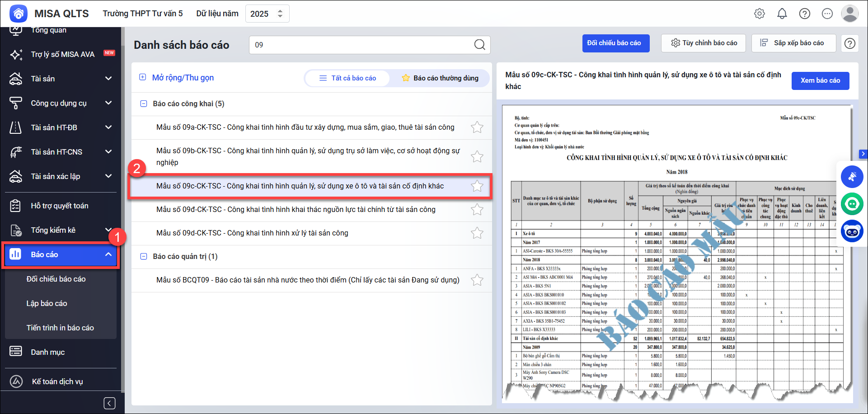Viewport: 868px width, 414px height.
Task: Collapse the left sidebar panel
Action: (x=109, y=403)
